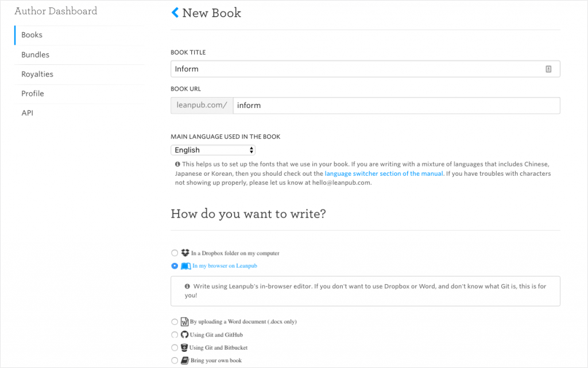Click Bring your own book label
The image size is (588, 368).
click(216, 360)
